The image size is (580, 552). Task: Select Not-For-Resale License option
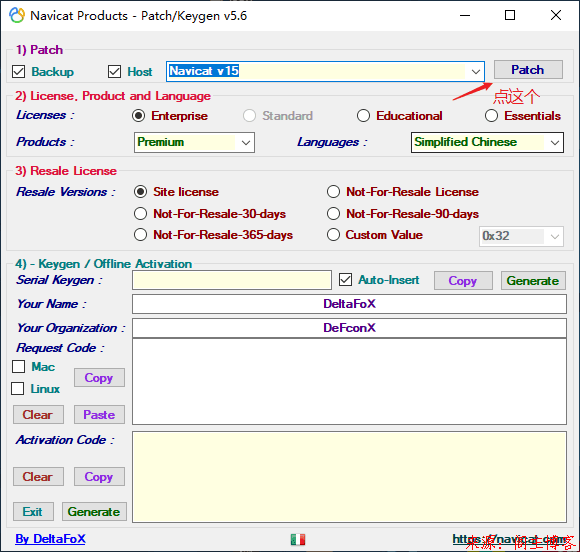[333, 192]
